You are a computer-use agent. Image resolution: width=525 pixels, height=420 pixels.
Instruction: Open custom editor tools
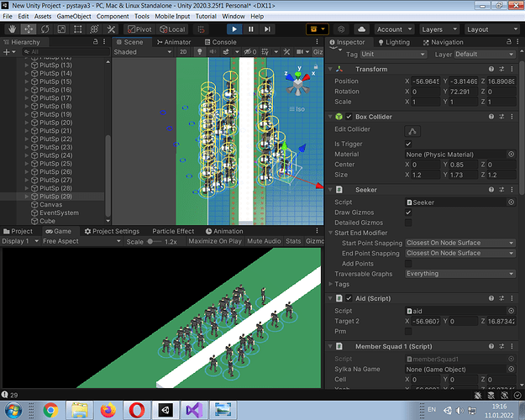pyautogui.click(x=111, y=29)
